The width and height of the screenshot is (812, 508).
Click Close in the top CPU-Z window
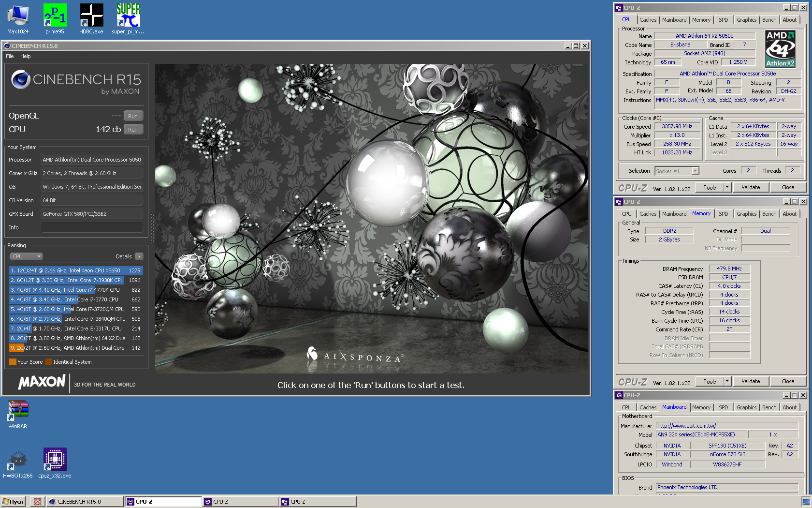coord(788,187)
